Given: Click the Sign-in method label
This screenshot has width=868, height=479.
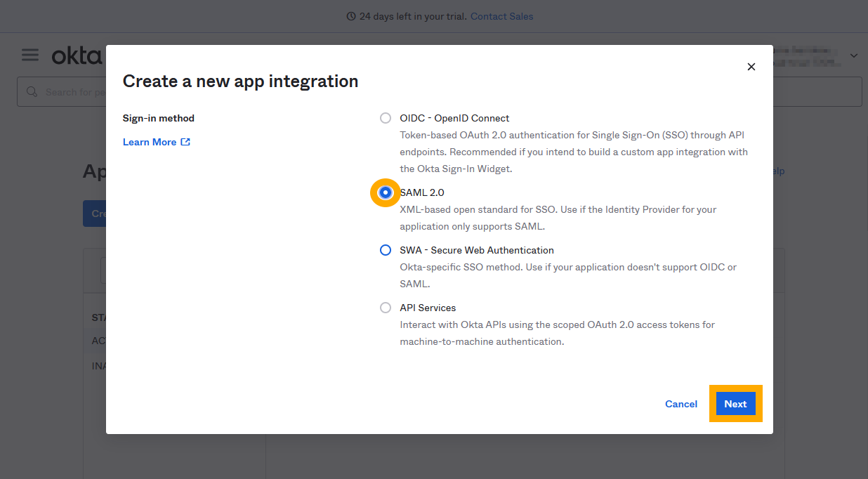Looking at the screenshot, I should (159, 118).
